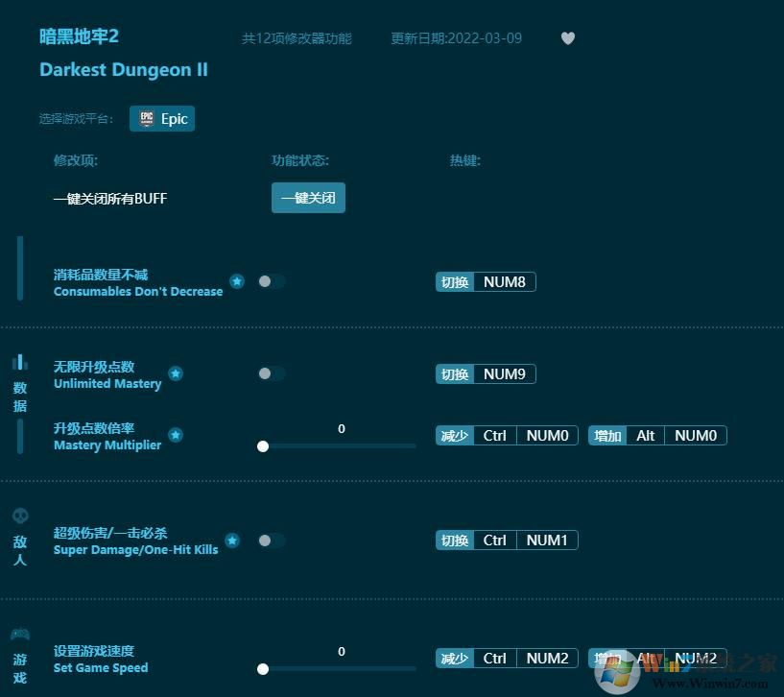
Task: Click NUM0 field in Mastery Multiplier decrease hotkey
Action: [x=547, y=435]
